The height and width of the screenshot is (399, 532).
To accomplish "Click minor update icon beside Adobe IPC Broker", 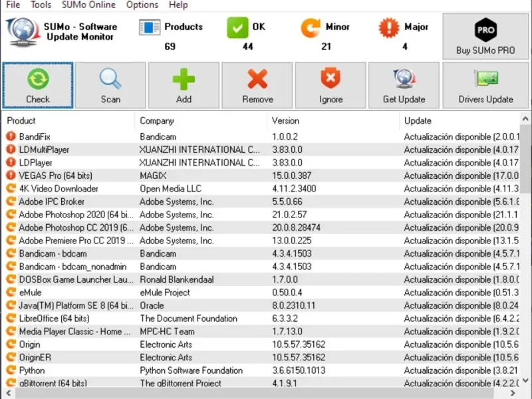I will point(11,201).
